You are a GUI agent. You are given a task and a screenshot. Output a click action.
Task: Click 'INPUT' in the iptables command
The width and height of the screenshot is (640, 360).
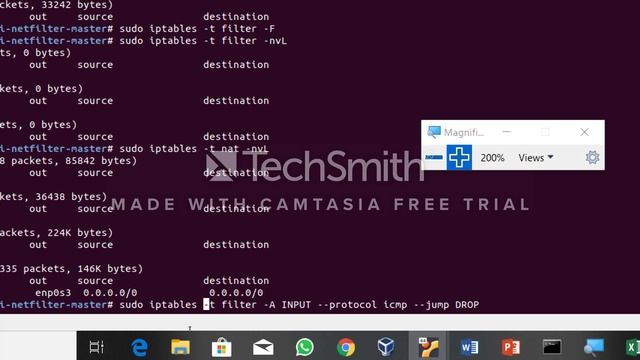[296, 304]
